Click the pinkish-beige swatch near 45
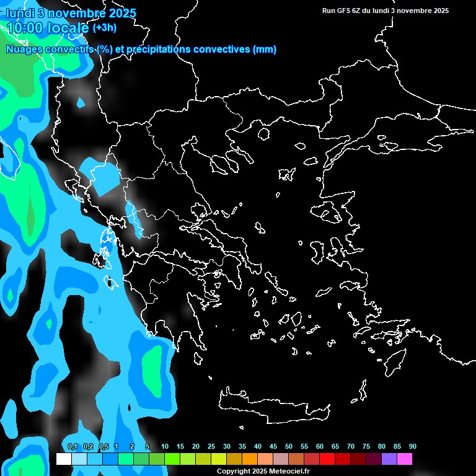Viewport: 476px width, 476px height. tap(281, 459)
